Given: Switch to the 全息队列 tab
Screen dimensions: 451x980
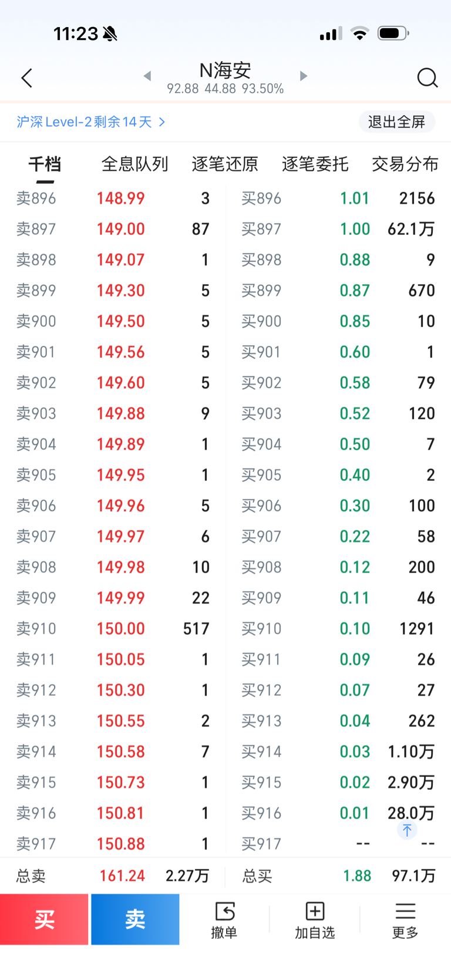Looking at the screenshot, I should point(134,164).
